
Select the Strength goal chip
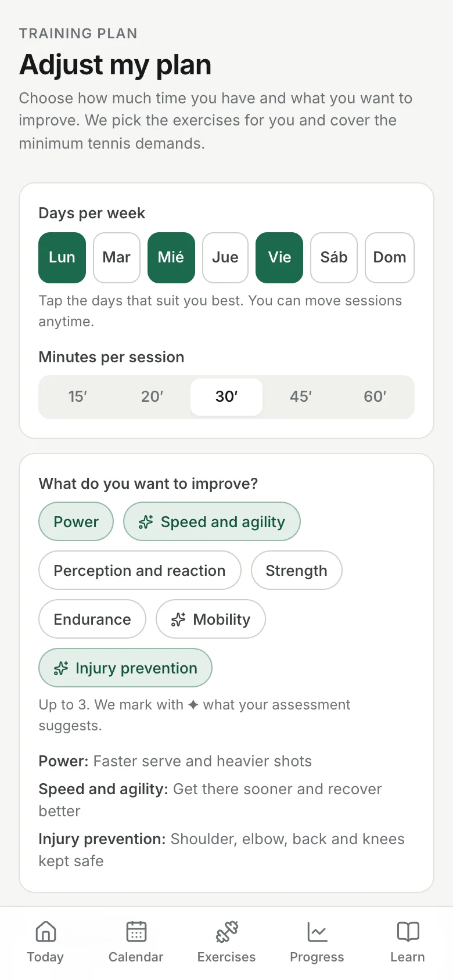point(297,570)
